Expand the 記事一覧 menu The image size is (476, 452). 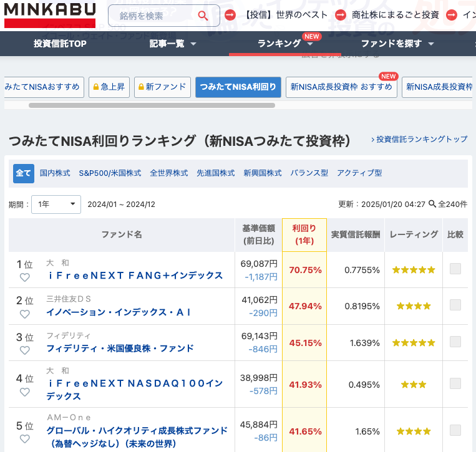click(173, 44)
